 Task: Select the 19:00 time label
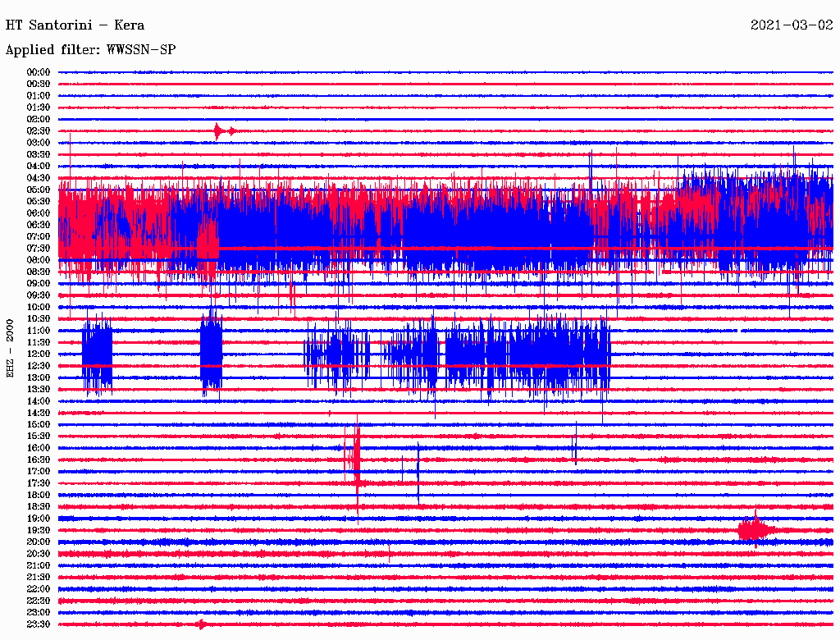[x=39, y=519]
